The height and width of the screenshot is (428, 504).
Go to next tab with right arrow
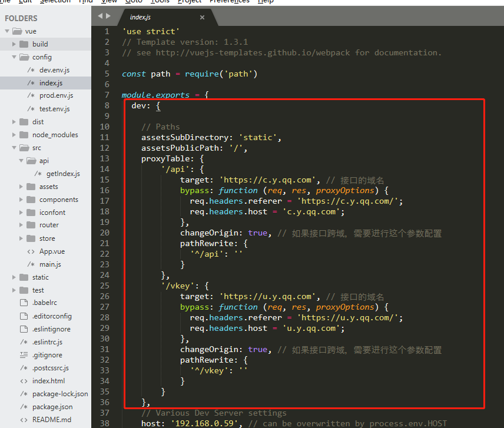coord(108,16)
